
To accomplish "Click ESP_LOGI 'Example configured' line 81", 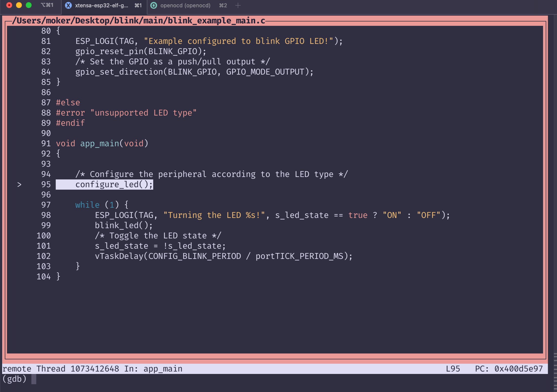I will 209,41.
